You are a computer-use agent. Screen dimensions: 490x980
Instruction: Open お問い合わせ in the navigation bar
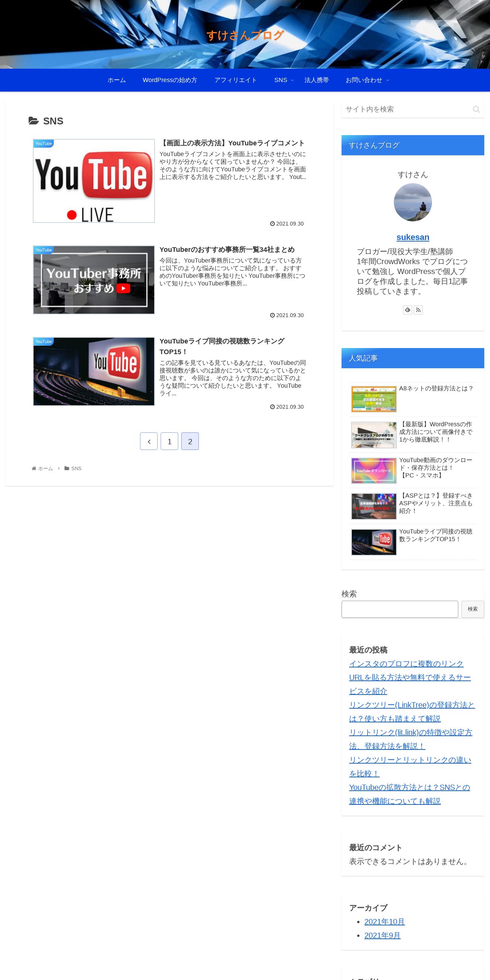pyautogui.click(x=364, y=80)
